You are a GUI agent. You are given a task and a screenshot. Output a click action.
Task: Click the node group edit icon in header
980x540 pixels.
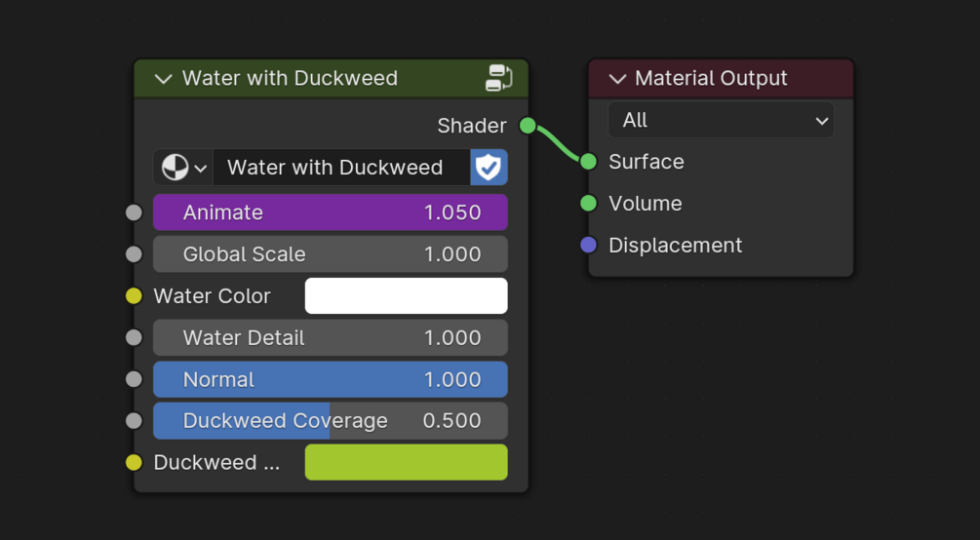point(499,78)
